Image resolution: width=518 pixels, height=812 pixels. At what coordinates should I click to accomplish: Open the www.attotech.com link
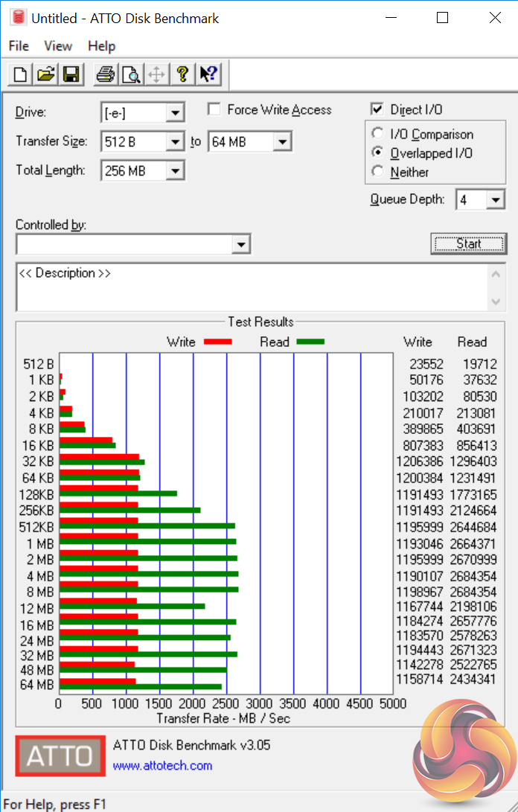(163, 765)
